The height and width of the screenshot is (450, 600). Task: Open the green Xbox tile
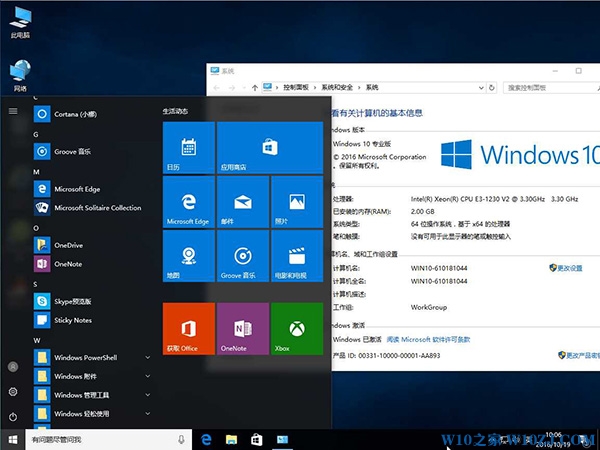point(297,329)
